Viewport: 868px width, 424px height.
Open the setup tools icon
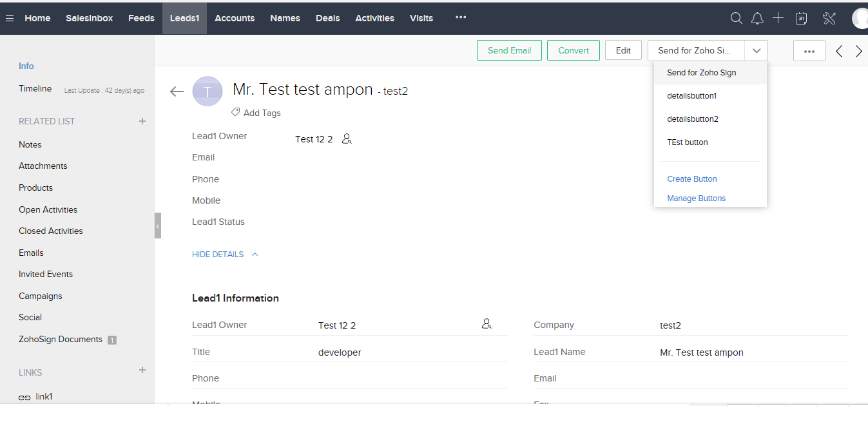pos(829,18)
